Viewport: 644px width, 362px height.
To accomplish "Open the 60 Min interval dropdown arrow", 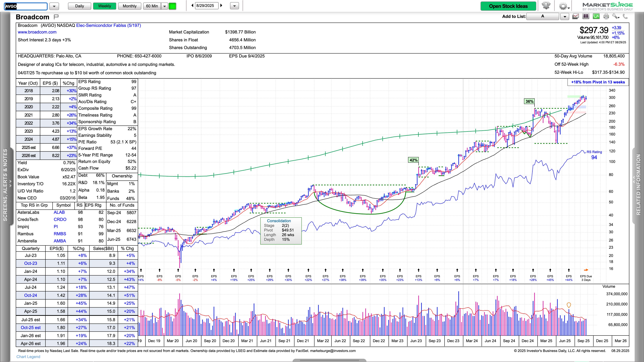I will click(164, 6).
